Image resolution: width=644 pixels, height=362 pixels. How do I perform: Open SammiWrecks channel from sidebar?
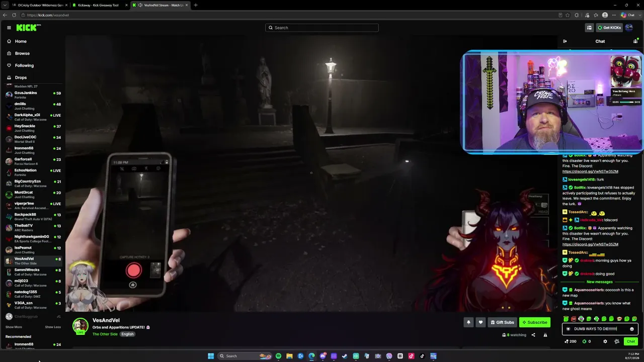pyautogui.click(x=33, y=271)
